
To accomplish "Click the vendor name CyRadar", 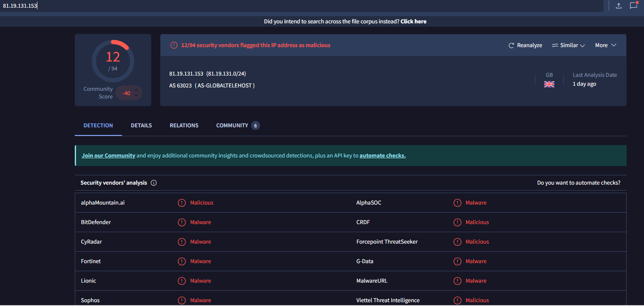I will pyautogui.click(x=91, y=242).
